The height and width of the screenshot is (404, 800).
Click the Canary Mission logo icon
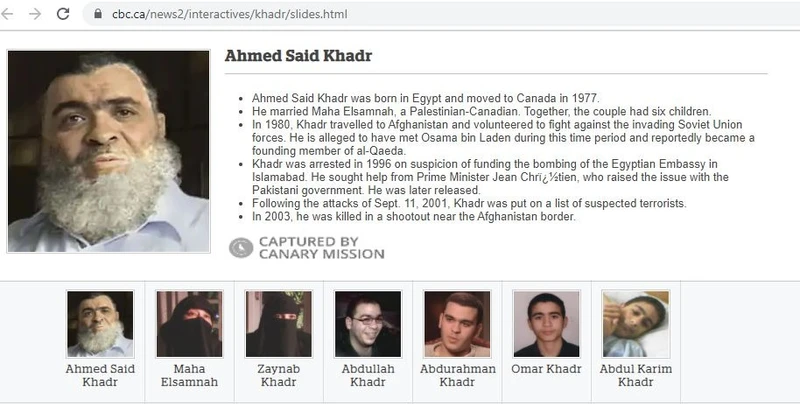point(241,247)
